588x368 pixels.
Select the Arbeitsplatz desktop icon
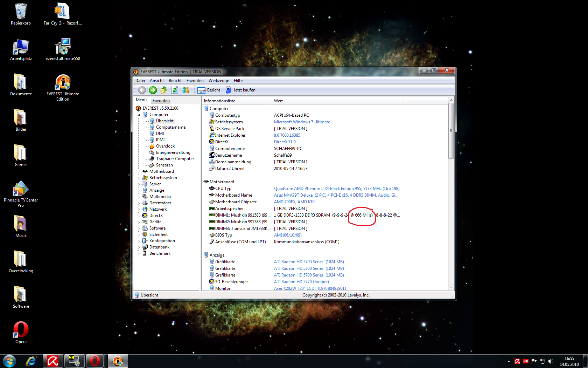pyautogui.click(x=21, y=50)
